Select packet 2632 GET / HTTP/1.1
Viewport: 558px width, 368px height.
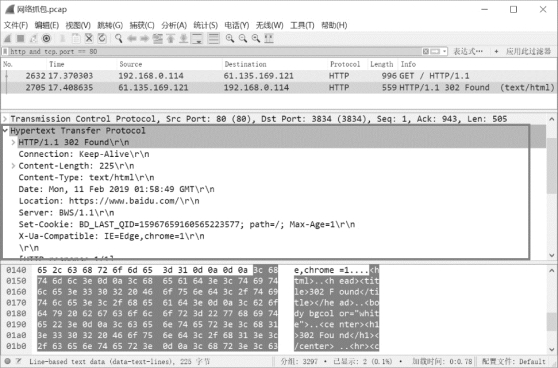tap(279, 76)
